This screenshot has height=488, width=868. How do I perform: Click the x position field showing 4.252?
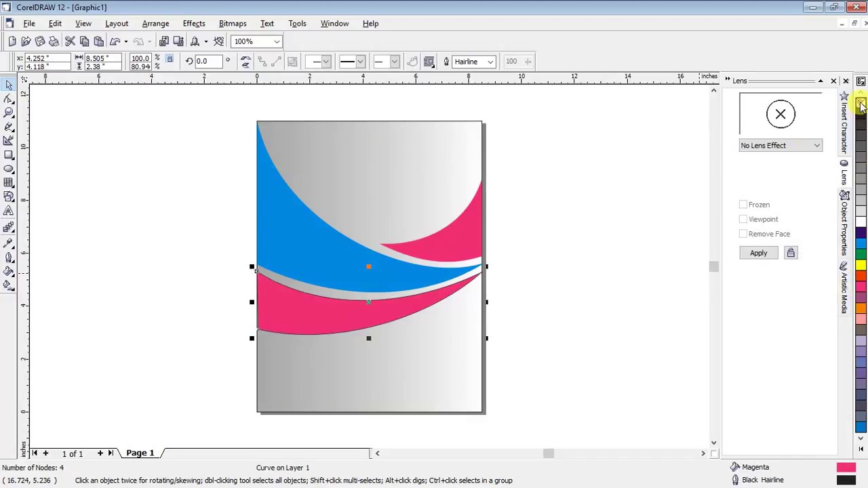(47, 58)
